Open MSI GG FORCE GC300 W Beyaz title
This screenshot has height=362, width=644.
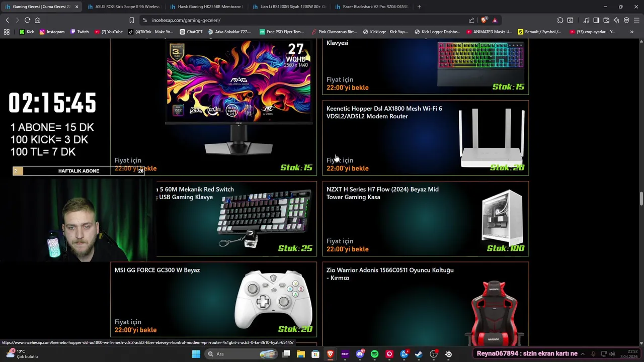coord(157,270)
